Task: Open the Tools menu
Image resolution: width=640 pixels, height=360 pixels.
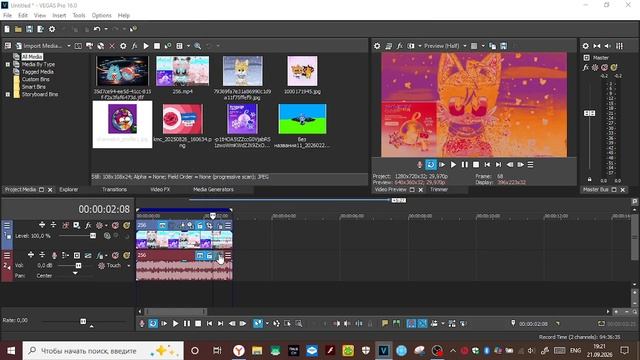Action: [79, 16]
